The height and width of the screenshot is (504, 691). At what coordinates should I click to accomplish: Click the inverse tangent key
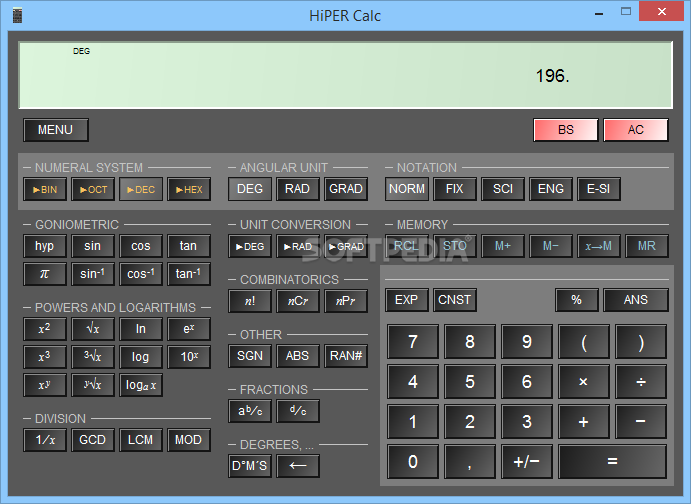189,274
